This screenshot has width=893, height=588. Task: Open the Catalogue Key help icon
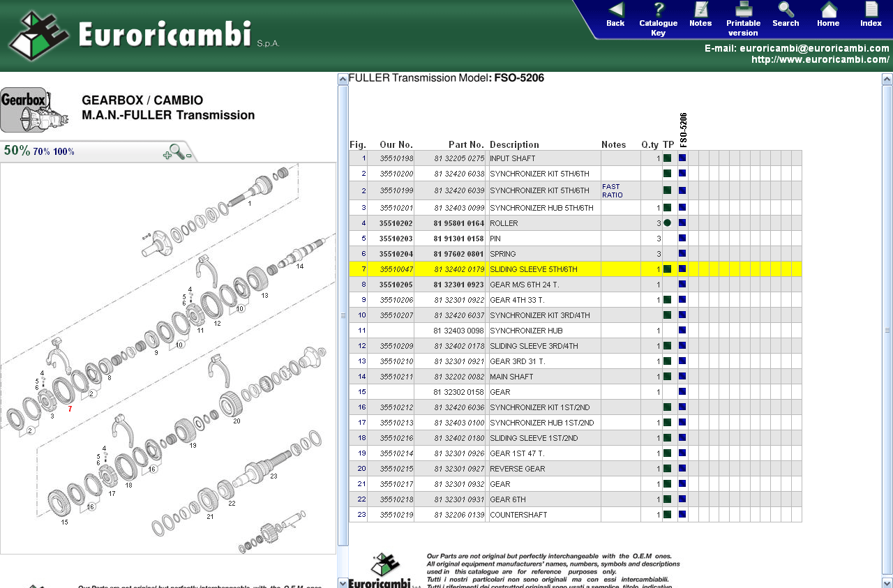click(x=658, y=10)
